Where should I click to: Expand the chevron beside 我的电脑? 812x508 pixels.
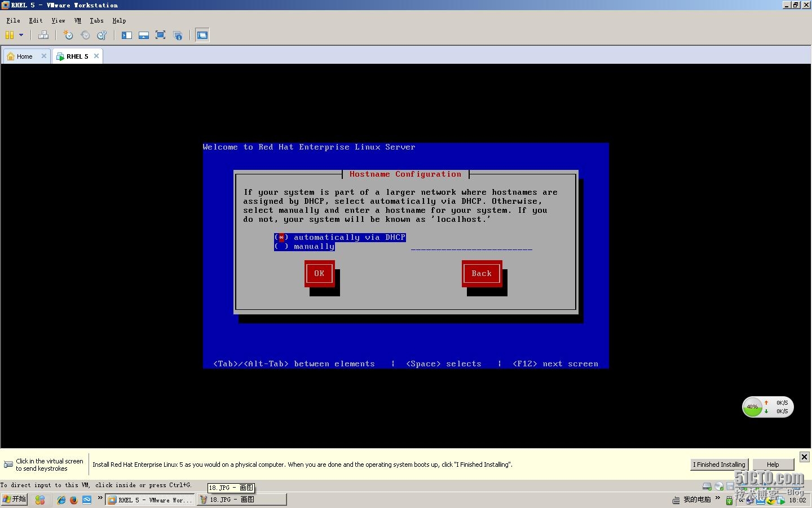[718, 498]
